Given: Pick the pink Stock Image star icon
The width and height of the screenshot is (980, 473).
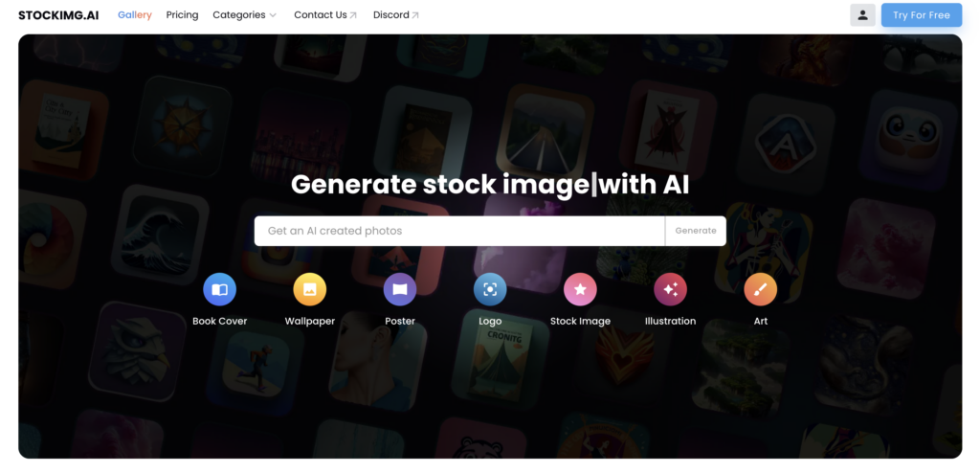Looking at the screenshot, I should coord(580,290).
